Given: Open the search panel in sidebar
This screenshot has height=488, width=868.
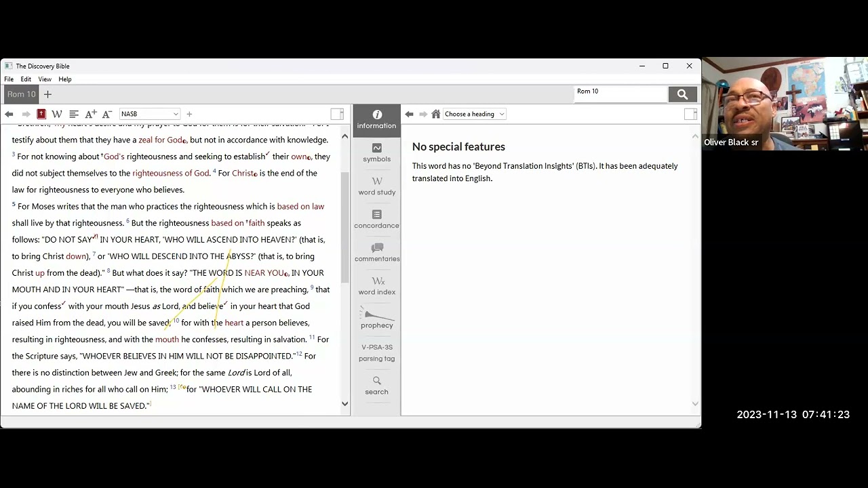Looking at the screenshot, I should pyautogui.click(x=376, y=385).
